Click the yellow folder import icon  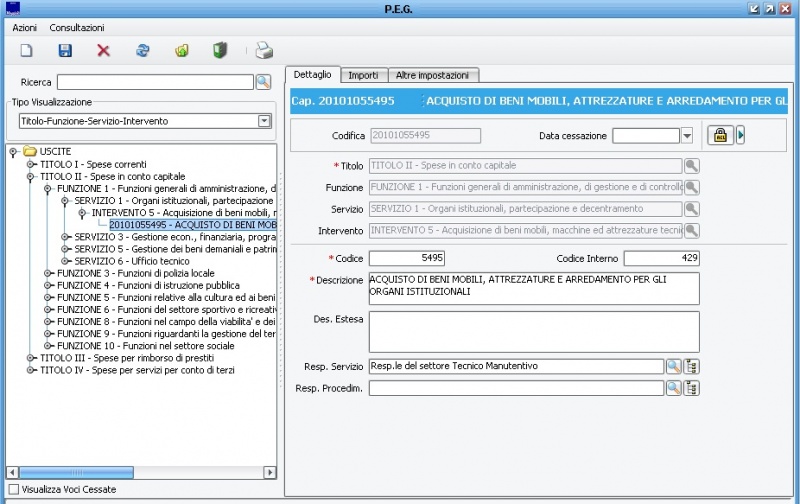[x=182, y=50]
